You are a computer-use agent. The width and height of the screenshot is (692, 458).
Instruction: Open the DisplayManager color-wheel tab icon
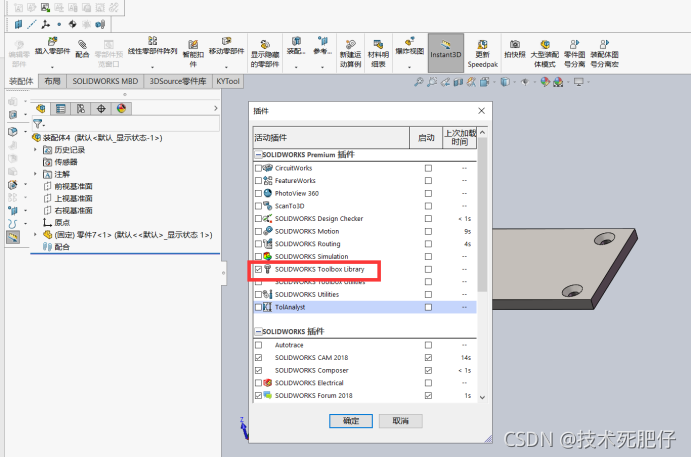coord(121,109)
